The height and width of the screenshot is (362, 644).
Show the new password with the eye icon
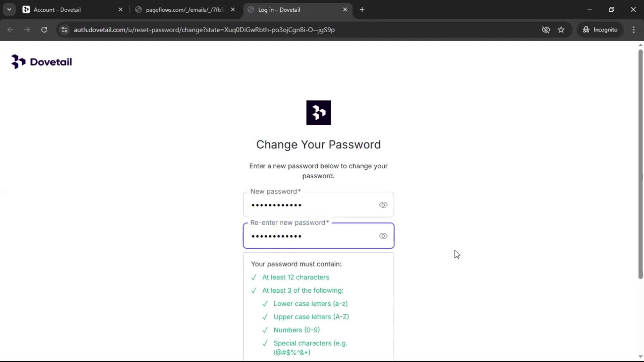(x=383, y=205)
